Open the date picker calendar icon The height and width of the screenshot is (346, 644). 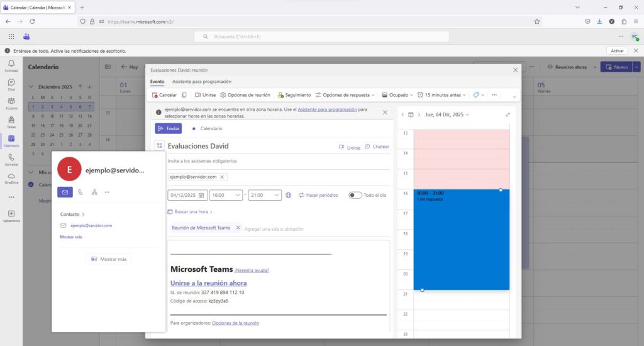tap(201, 195)
